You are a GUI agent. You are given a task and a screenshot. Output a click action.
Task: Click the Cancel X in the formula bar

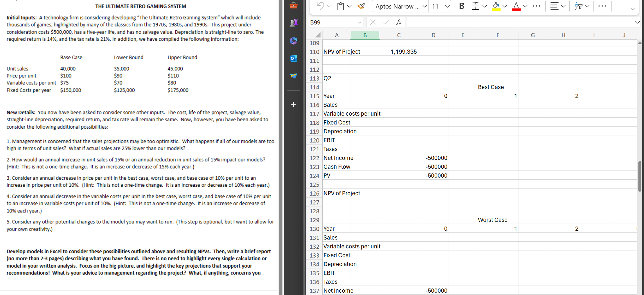pos(372,22)
